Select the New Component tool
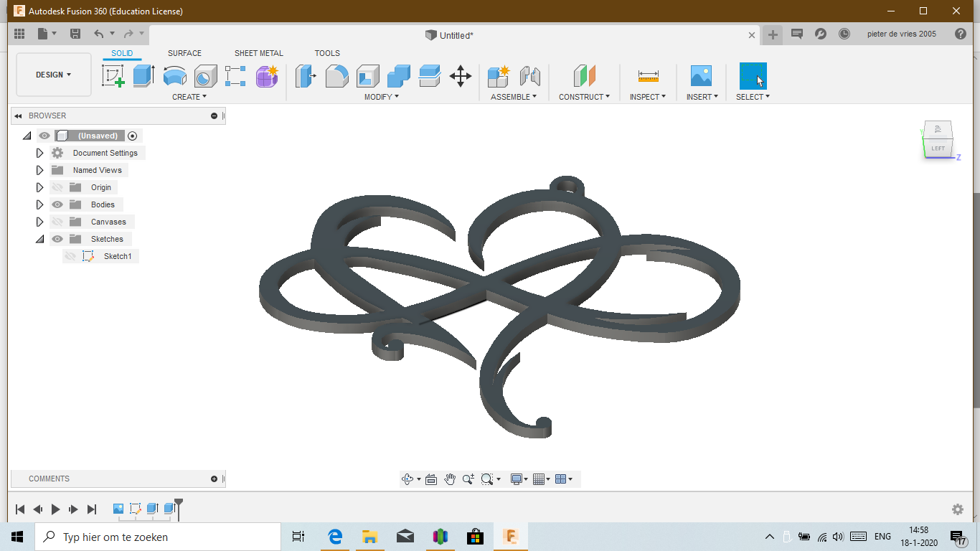Viewport: 980px width, 551px height. click(499, 76)
